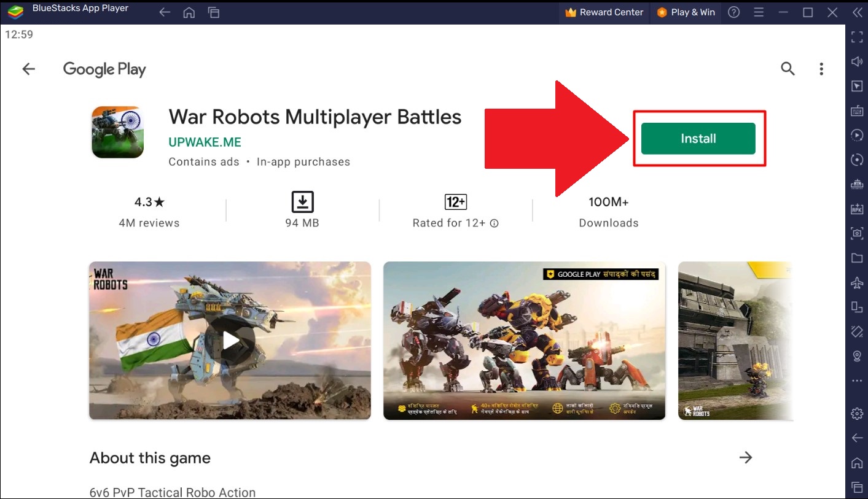Open BlueStacks settings gear
The image size is (868, 499).
857,413
